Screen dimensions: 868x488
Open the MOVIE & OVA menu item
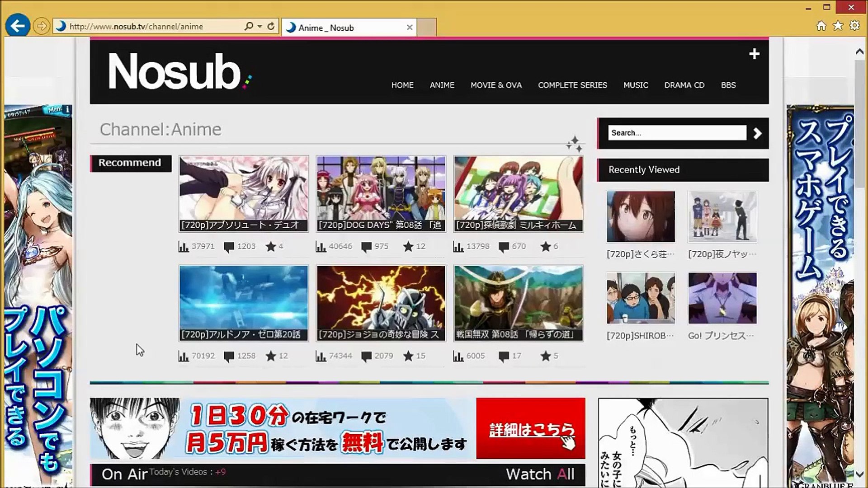click(496, 85)
